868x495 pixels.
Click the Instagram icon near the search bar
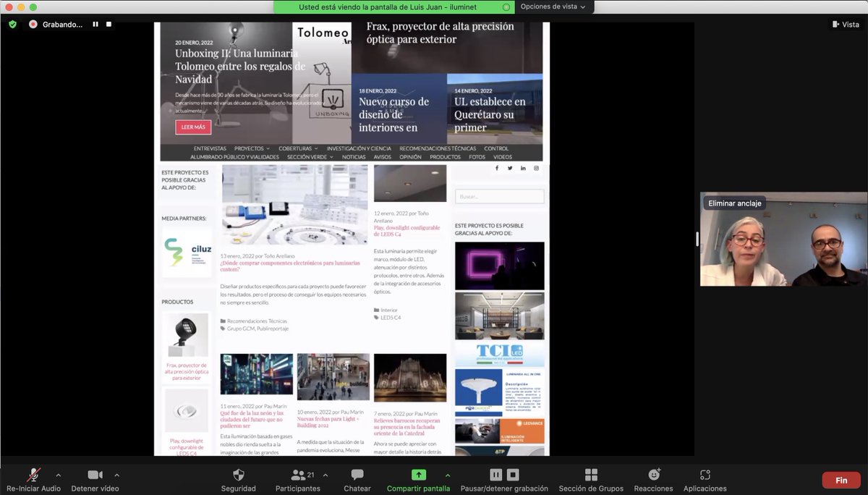pos(535,168)
